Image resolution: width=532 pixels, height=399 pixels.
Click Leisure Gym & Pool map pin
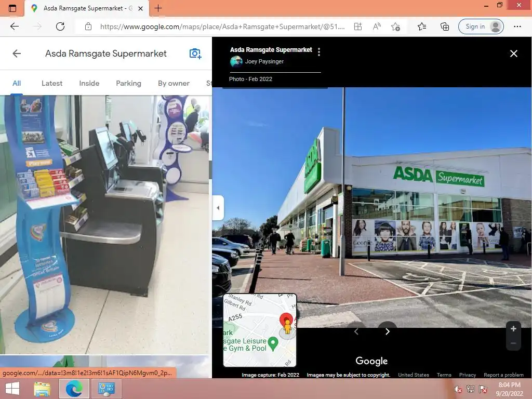(273, 343)
